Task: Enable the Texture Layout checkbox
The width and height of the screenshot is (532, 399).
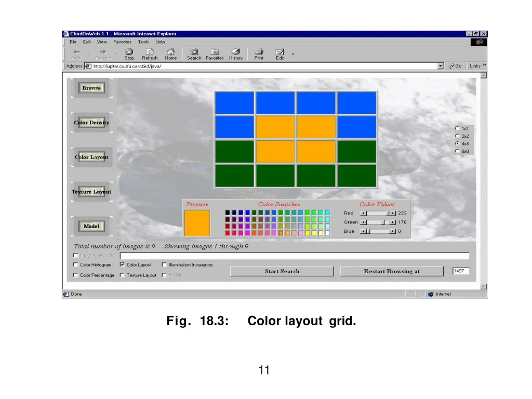Action: [122, 275]
